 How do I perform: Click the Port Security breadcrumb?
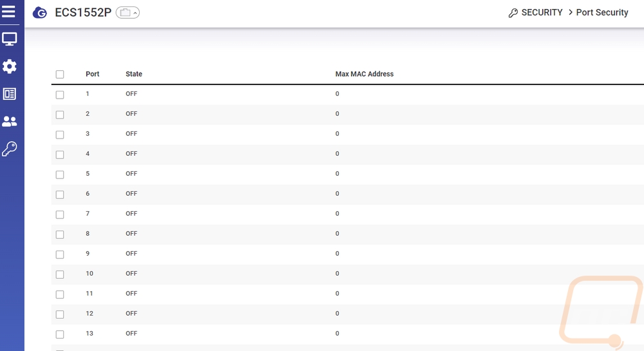pyautogui.click(x=601, y=13)
